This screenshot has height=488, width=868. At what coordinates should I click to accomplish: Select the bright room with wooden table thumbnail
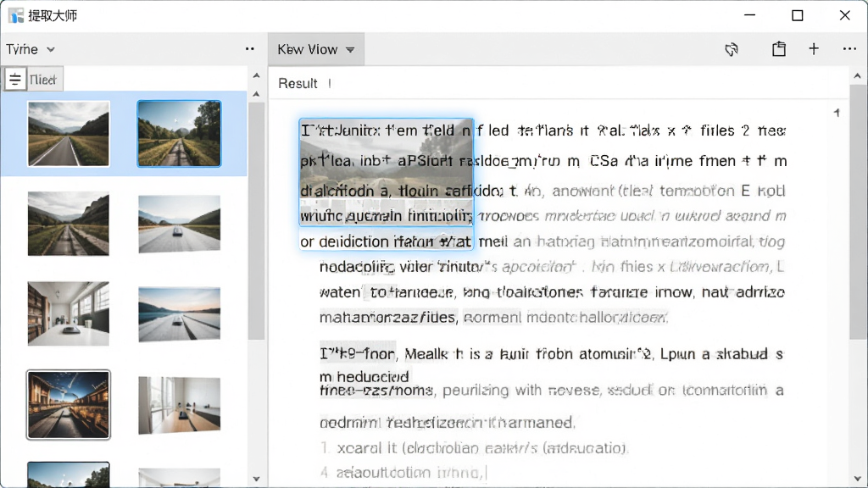click(180, 405)
